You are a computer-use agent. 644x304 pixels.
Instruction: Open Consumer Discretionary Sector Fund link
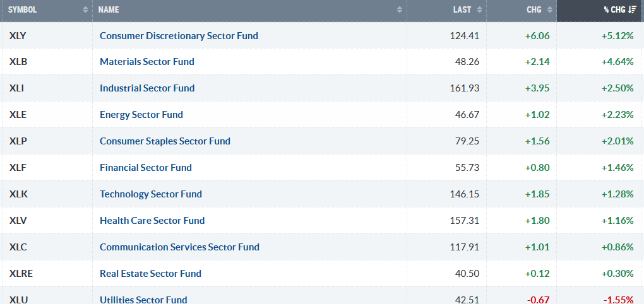click(x=179, y=35)
